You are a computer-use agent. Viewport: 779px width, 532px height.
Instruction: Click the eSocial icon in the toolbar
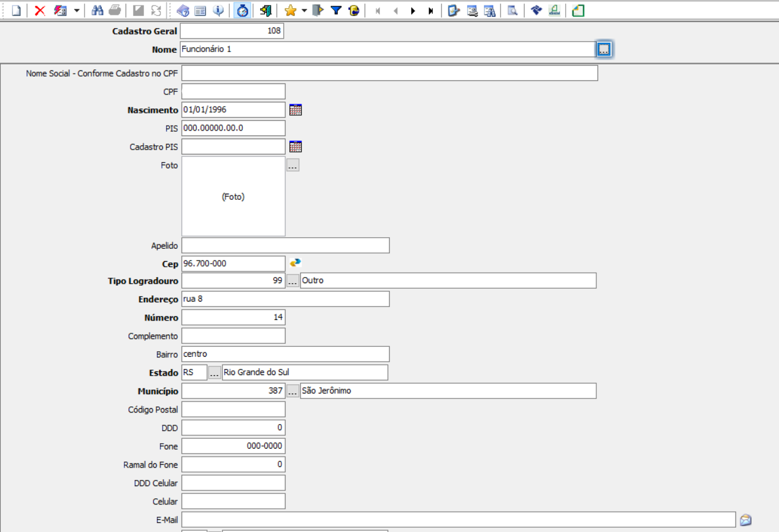(554, 10)
